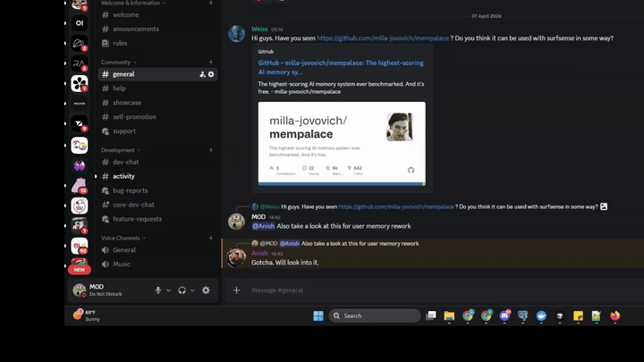Add a channel to the Voice Channels category
This screenshot has width=644, height=362.
click(211, 238)
